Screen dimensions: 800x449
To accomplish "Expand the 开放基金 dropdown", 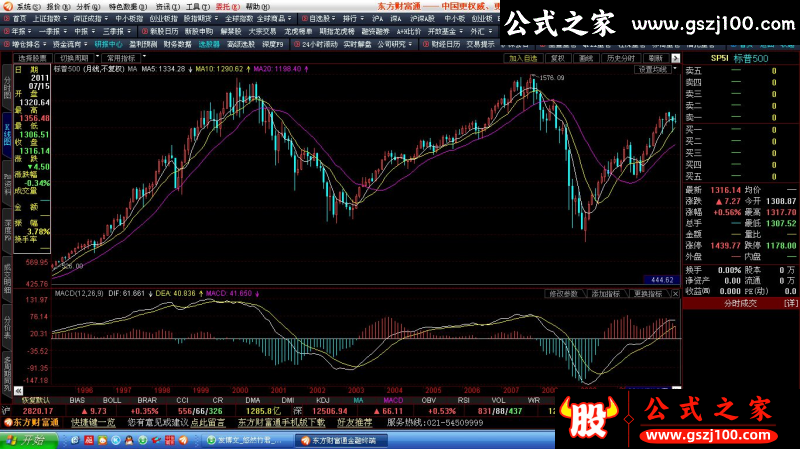I will 461,31.
